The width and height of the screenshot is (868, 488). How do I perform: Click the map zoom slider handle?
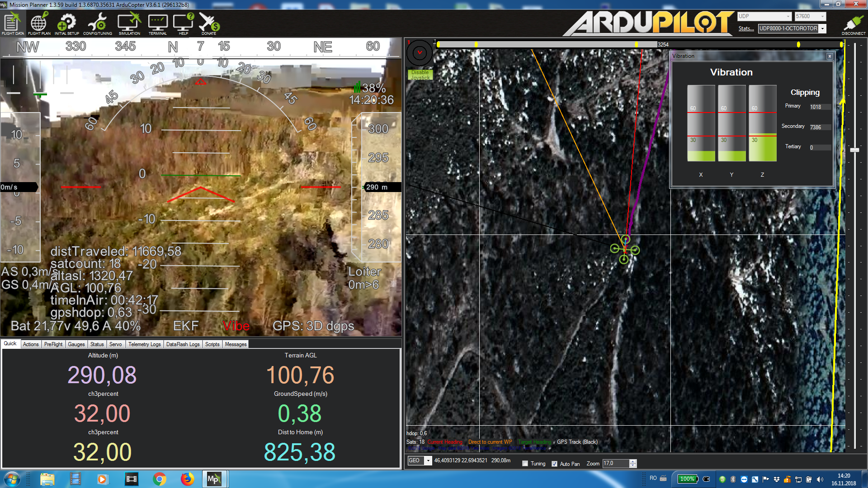tap(854, 150)
